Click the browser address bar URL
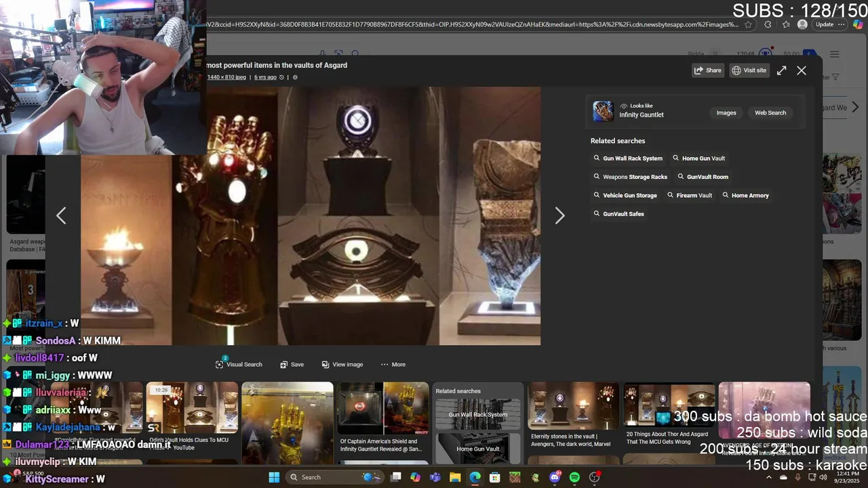The width and height of the screenshot is (868, 488). point(473,24)
